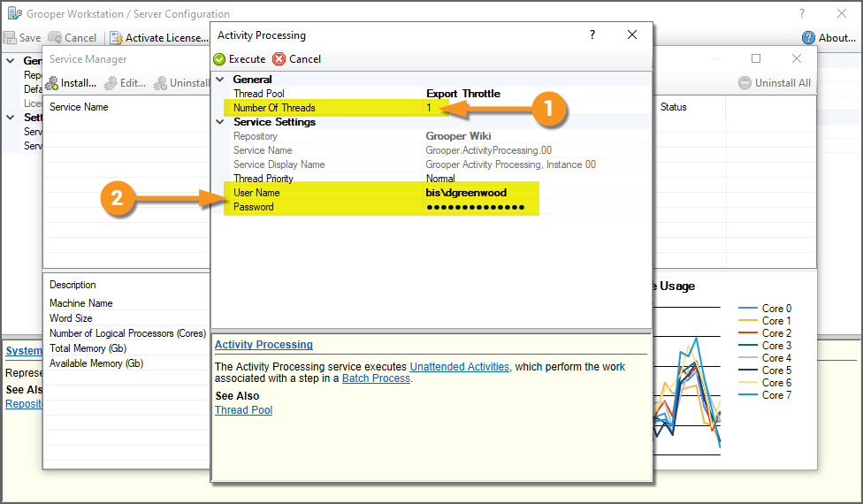863x504 pixels.
Task: Click Cancel in Activity Processing dialog
Action: tap(297, 59)
